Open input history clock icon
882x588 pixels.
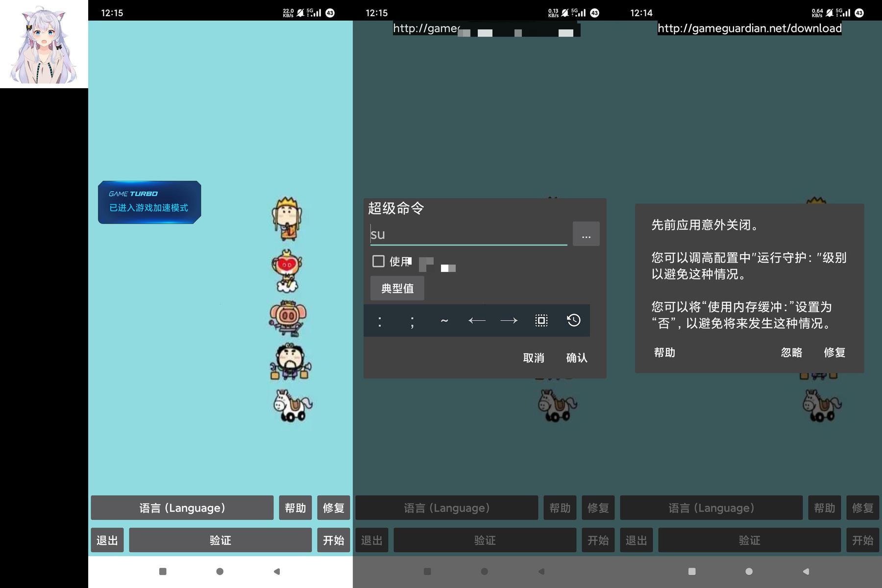(574, 320)
